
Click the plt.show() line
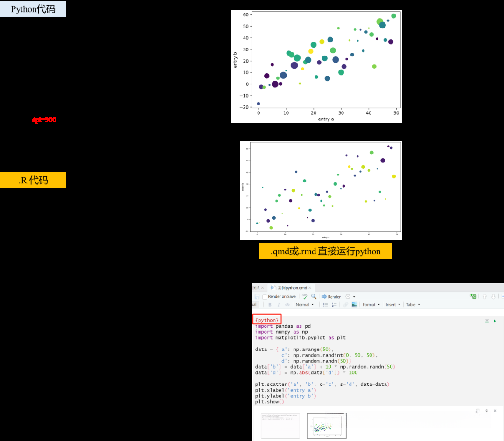click(269, 402)
